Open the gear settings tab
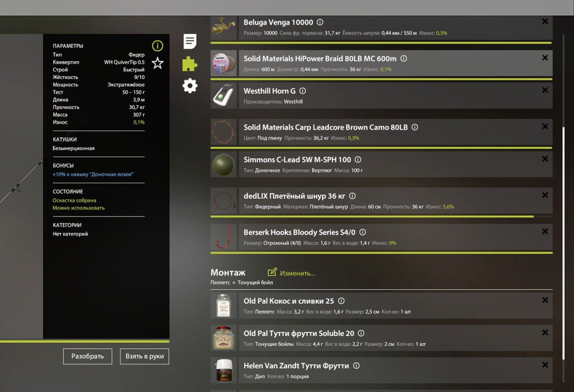This screenshot has width=574, height=392. pos(190,86)
